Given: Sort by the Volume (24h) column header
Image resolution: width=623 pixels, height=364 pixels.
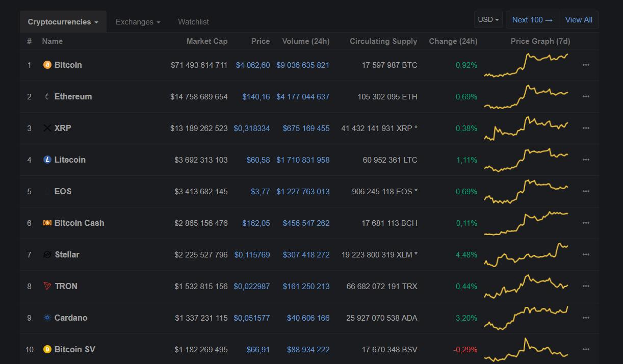Looking at the screenshot, I should 306,41.
